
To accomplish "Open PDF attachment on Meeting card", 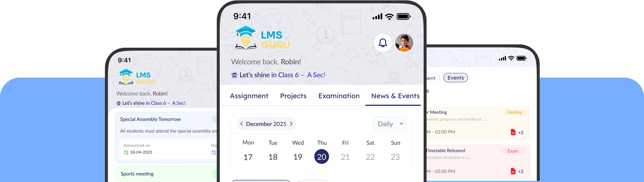I will 513,132.
